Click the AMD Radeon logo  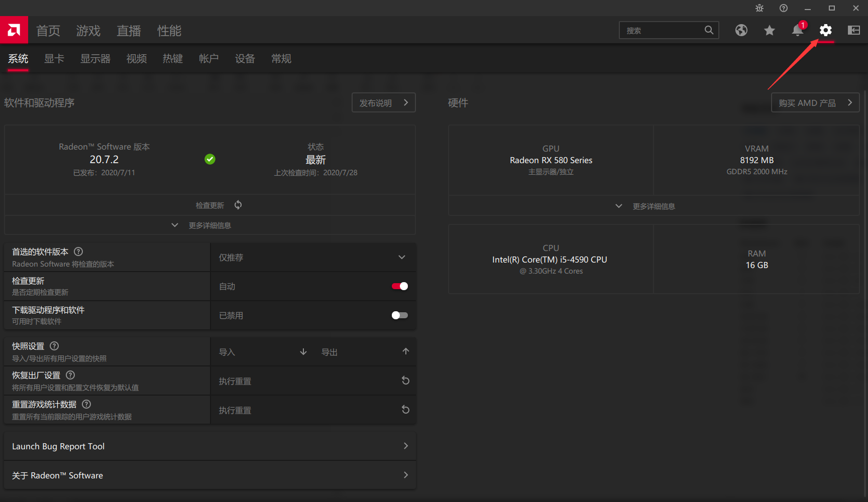tap(14, 30)
